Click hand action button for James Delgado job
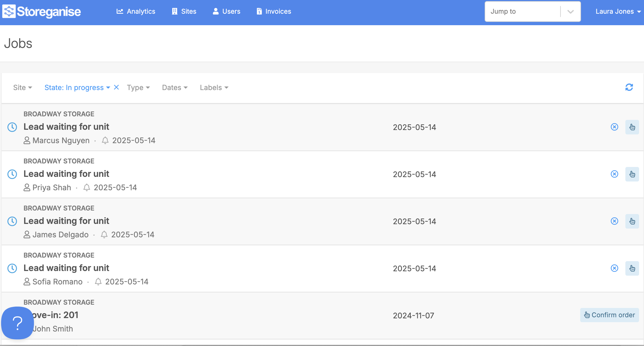Viewport: 644px width, 346px height. (632, 221)
